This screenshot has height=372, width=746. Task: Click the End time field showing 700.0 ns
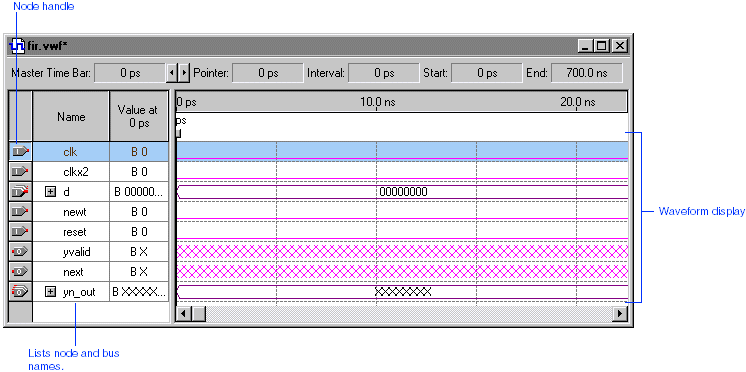(587, 73)
